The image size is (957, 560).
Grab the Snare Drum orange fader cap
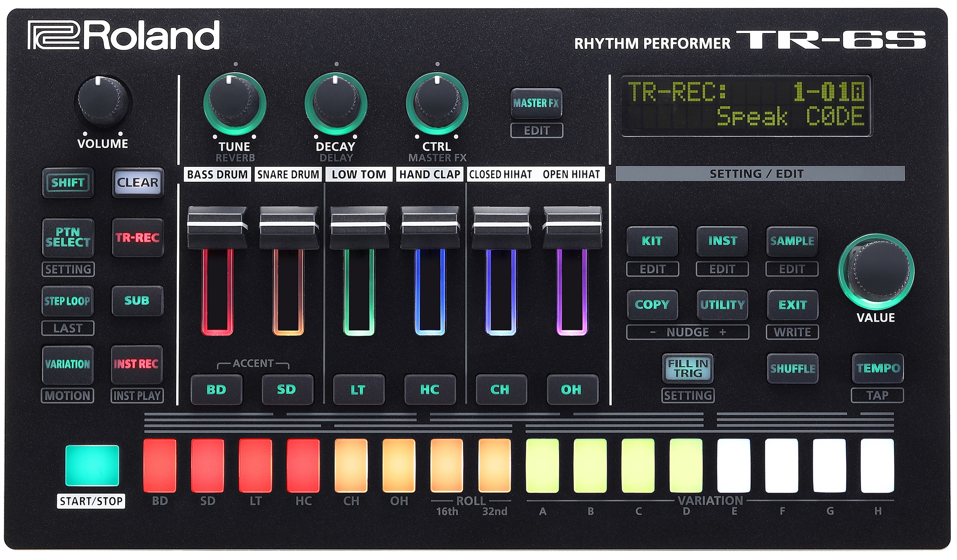click(289, 228)
